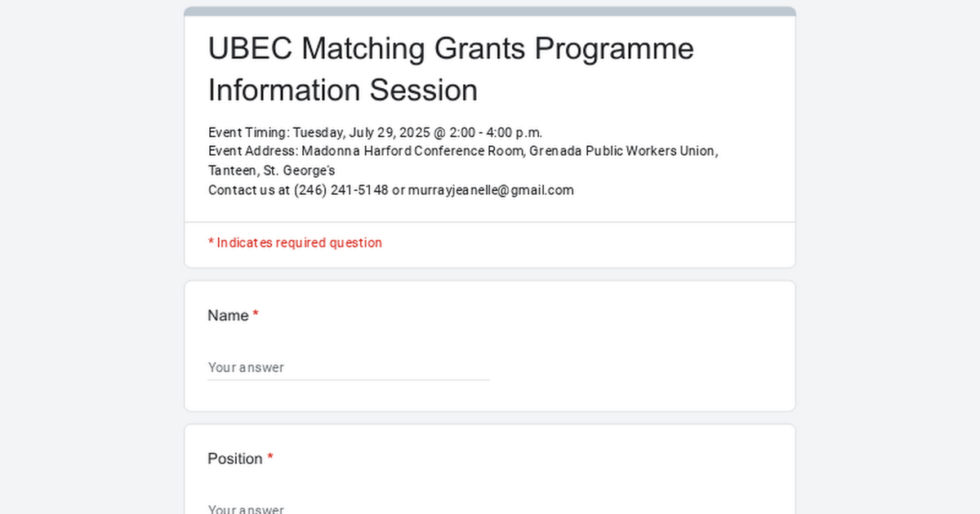Click the date "Tuesday, July 29, 2025"
Screen dimensions: 980x514
[x=354, y=132]
